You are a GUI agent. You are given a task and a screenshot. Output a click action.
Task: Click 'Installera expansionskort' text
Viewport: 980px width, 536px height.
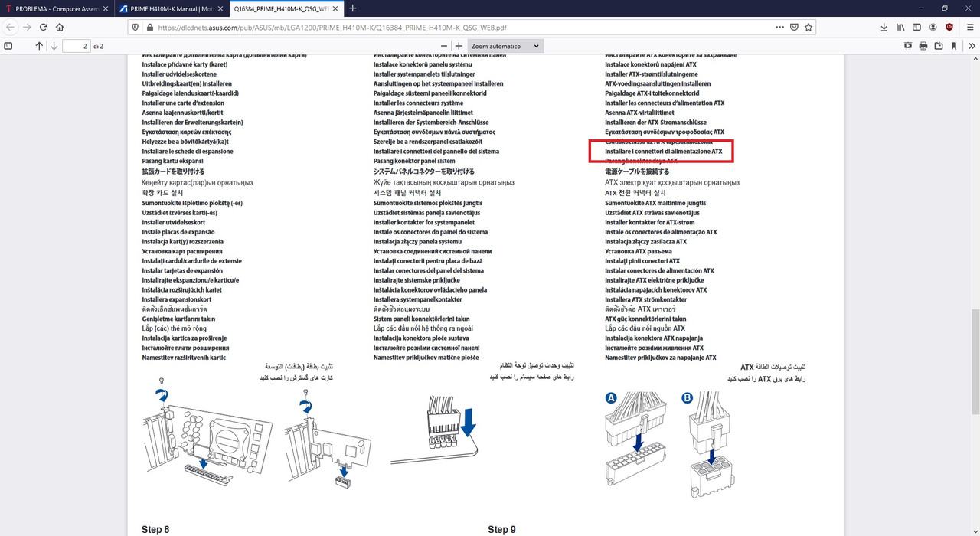[176, 299]
